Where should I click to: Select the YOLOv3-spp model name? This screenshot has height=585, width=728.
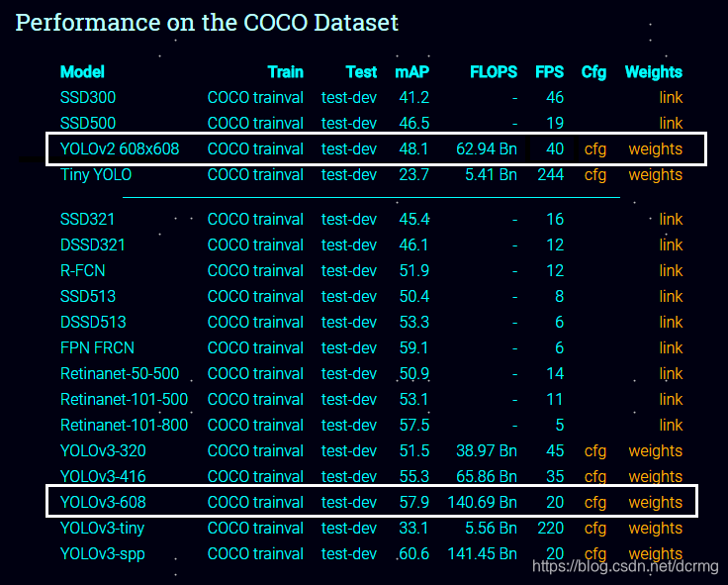coord(103,554)
